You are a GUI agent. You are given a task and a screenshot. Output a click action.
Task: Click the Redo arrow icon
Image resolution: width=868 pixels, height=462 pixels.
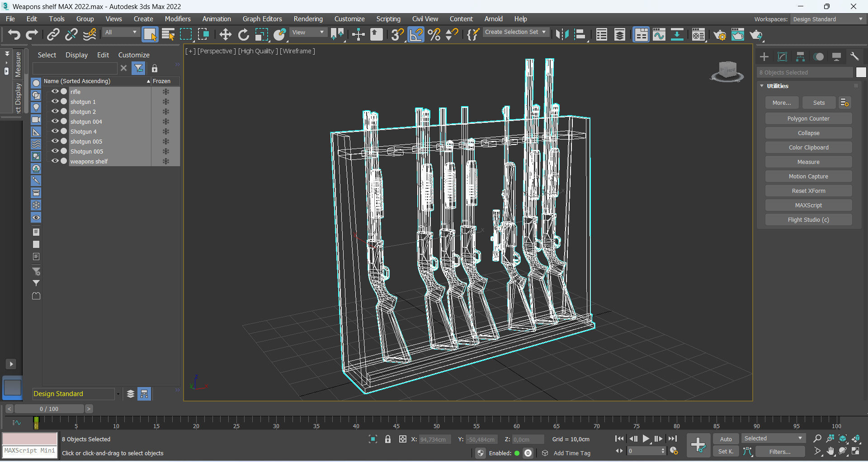32,35
